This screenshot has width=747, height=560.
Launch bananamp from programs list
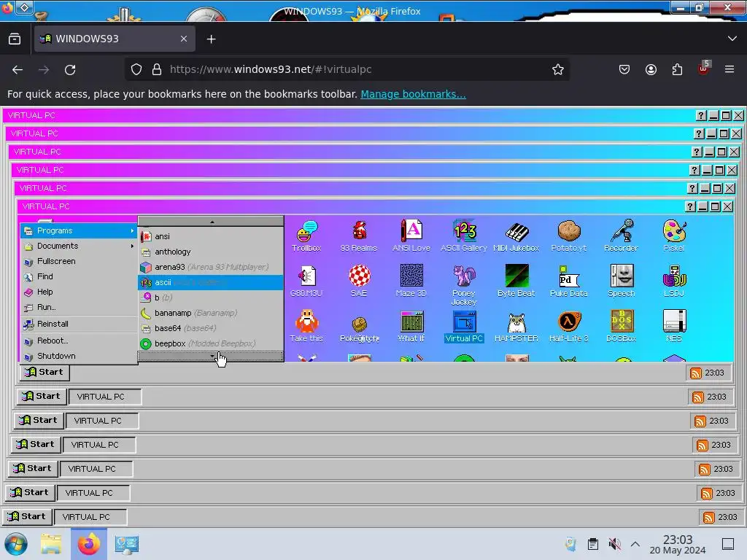tap(211, 313)
